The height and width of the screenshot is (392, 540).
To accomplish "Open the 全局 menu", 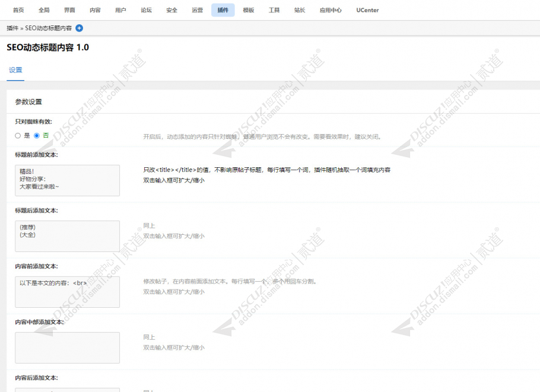I will 44,10.
